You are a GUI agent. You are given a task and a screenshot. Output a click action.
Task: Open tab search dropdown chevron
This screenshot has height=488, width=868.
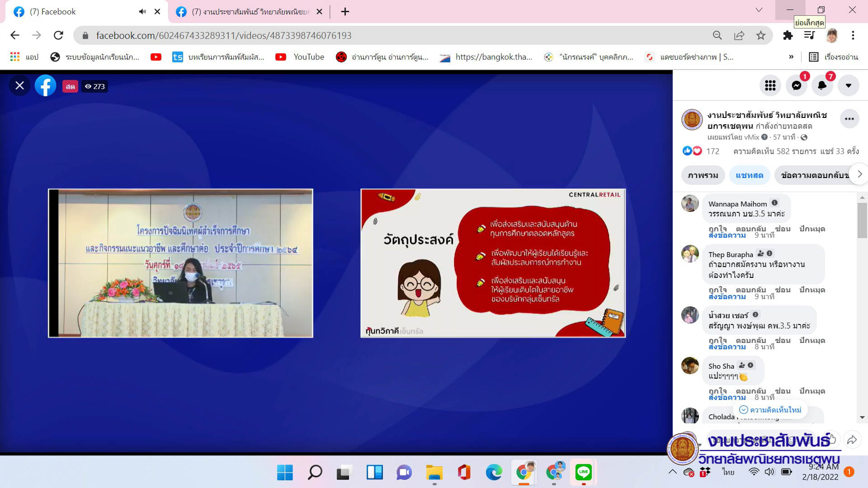pos(759,10)
